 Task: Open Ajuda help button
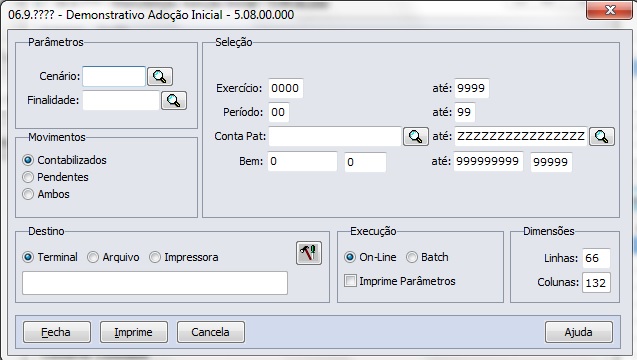click(x=578, y=332)
